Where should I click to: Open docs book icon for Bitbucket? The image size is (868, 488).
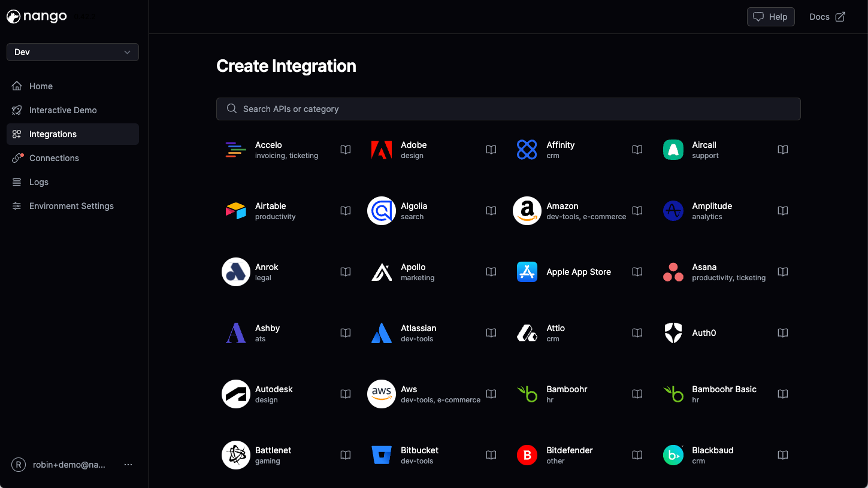(491, 455)
